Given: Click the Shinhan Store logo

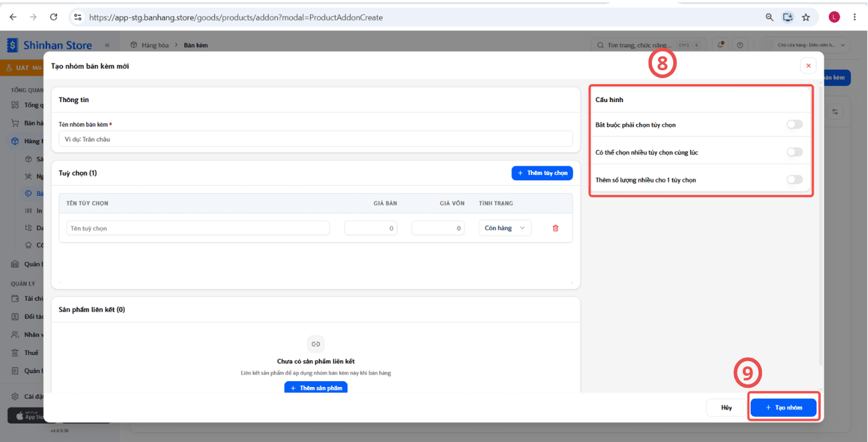Looking at the screenshot, I should (x=50, y=45).
